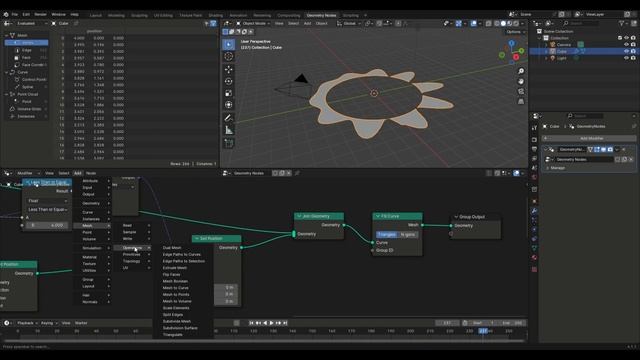640x360 pixels.
Task: Open the Keying dropdown in timeline
Action: tap(49, 323)
